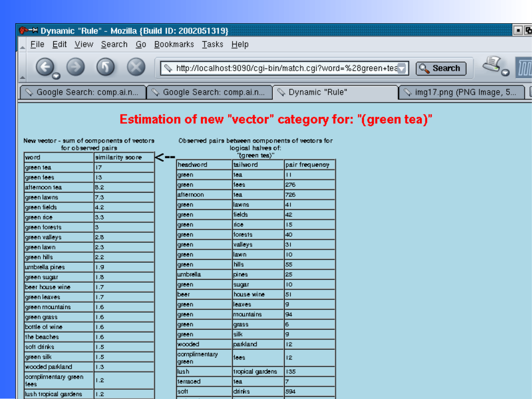Open the Go menu
532x399 pixels.
click(x=141, y=45)
